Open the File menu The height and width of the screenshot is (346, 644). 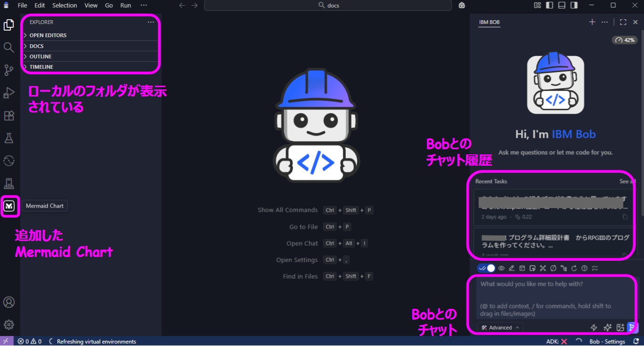click(x=22, y=5)
